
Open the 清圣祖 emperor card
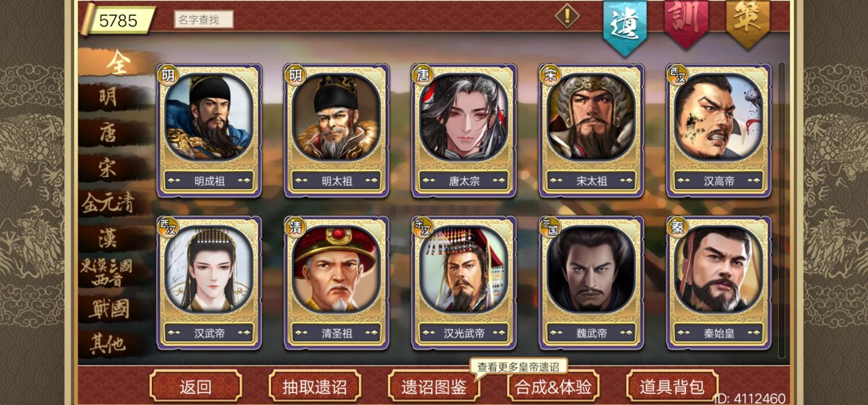coord(336,282)
